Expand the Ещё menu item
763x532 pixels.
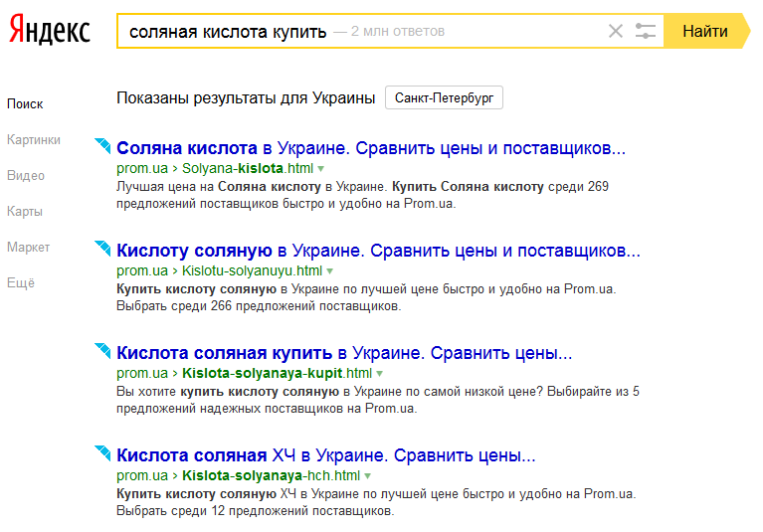[x=21, y=283]
